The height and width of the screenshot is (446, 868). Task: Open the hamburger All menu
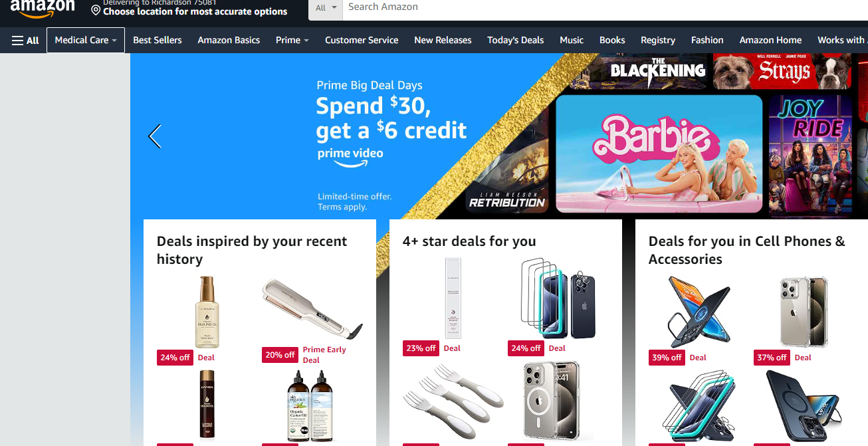tap(25, 41)
